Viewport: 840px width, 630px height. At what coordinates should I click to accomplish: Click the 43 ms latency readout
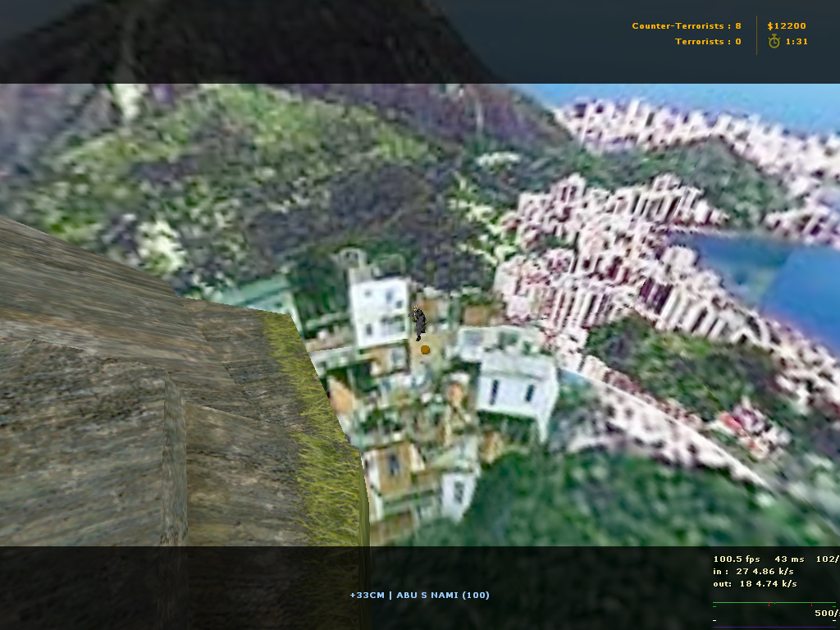789,559
